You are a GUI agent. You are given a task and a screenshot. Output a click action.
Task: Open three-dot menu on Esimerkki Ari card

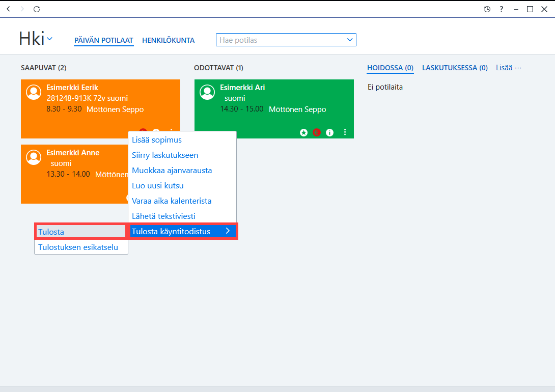[x=345, y=132]
